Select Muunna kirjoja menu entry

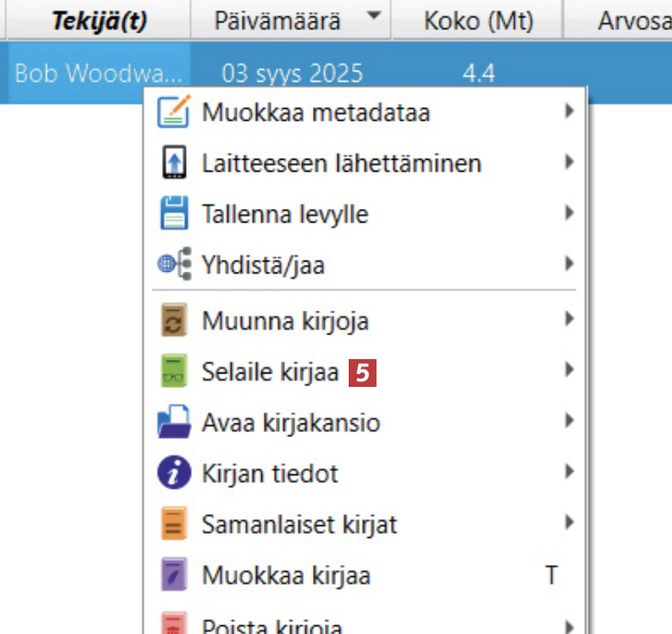(365, 320)
